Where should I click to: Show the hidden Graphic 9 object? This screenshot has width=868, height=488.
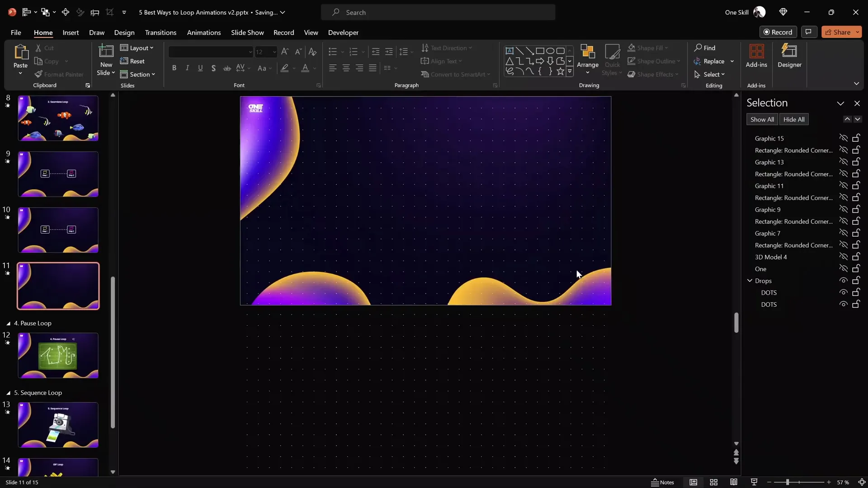coord(843,209)
